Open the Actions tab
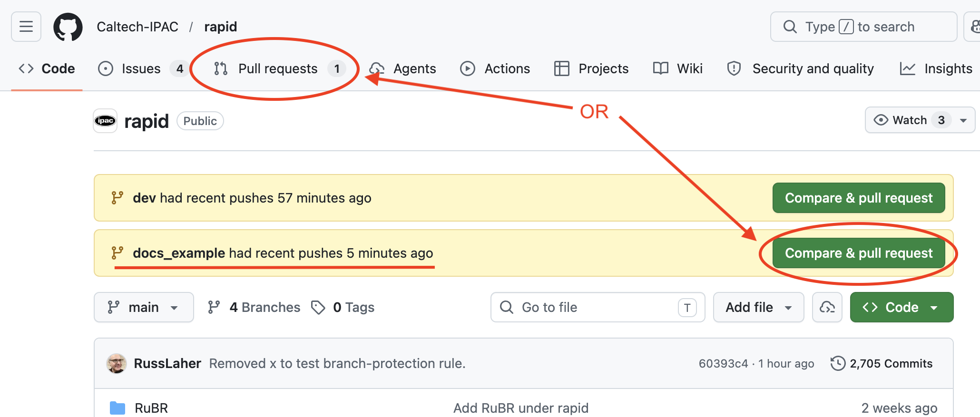 coord(495,68)
